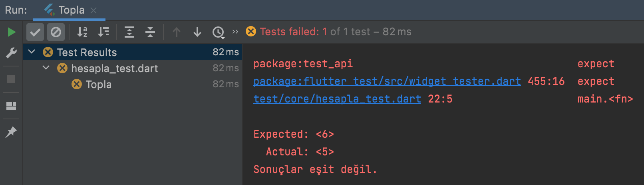Stop the running process square icon
Screen dimensions: 644x185
[x=11, y=79]
